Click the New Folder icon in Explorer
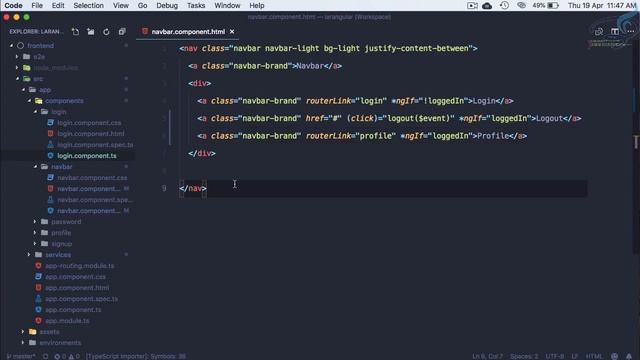This screenshot has width=640, height=360. tap(91, 31)
